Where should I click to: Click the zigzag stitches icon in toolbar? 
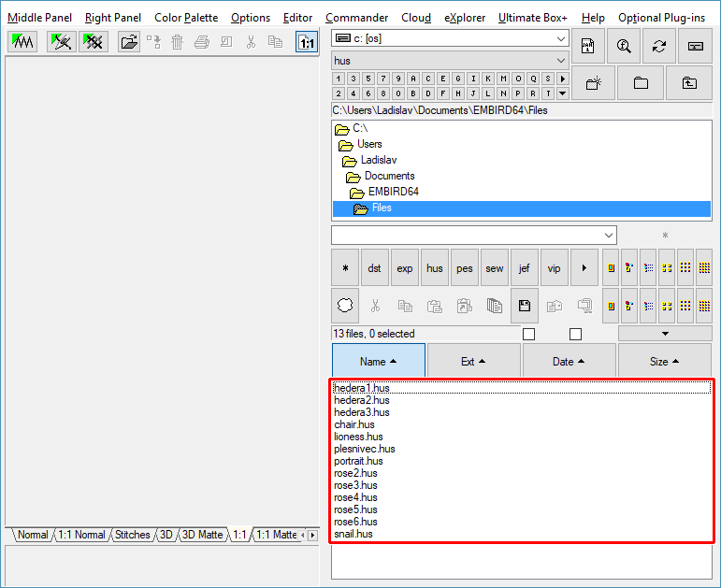(22, 41)
